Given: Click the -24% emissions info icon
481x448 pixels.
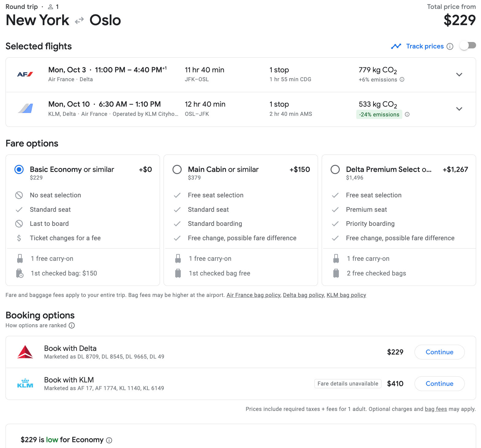Looking at the screenshot, I should [407, 114].
